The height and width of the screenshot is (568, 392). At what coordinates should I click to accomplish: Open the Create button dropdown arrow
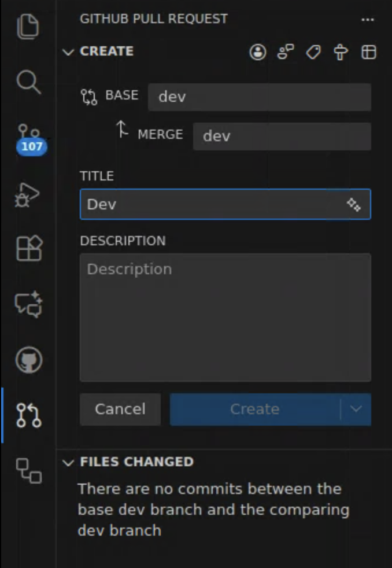tap(356, 410)
